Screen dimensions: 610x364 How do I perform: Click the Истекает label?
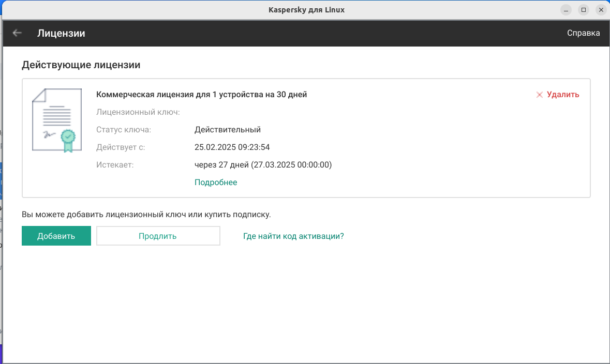click(115, 165)
